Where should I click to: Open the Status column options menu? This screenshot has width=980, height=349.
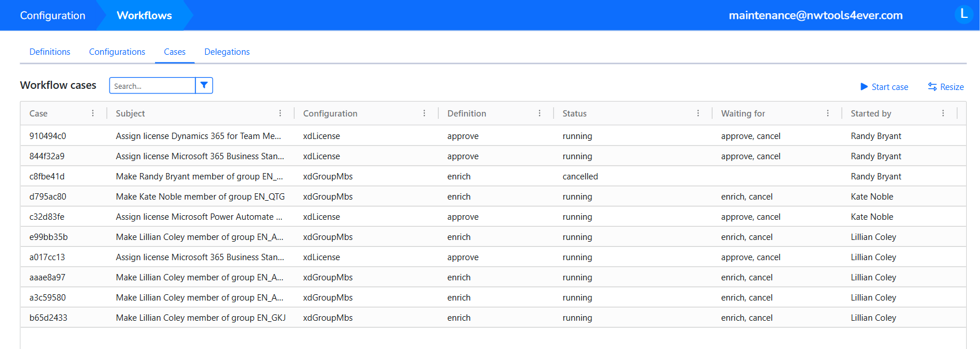pos(698,113)
